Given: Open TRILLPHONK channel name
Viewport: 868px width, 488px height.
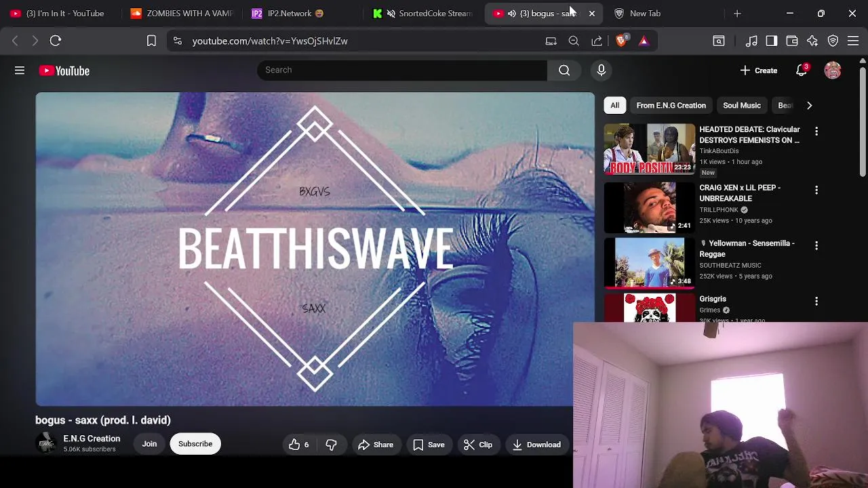Looking at the screenshot, I should [719, 210].
